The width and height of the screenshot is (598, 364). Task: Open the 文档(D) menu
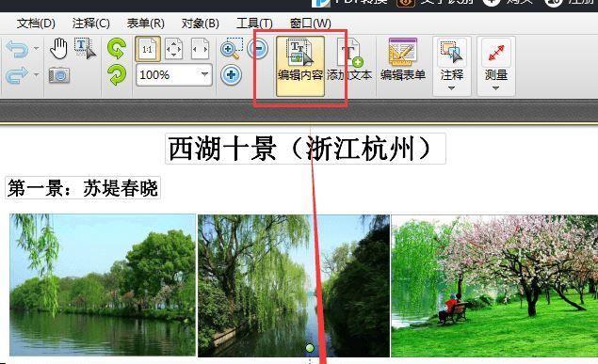click(36, 24)
